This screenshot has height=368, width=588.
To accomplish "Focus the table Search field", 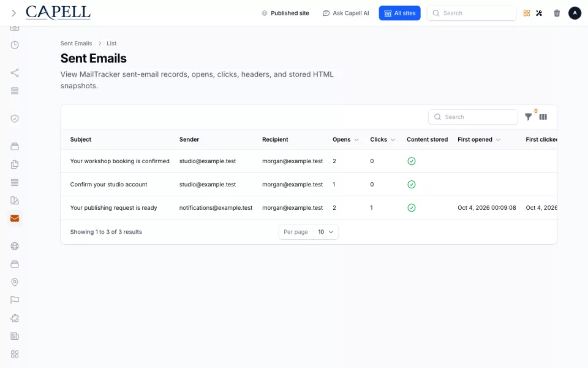I will click(x=473, y=117).
